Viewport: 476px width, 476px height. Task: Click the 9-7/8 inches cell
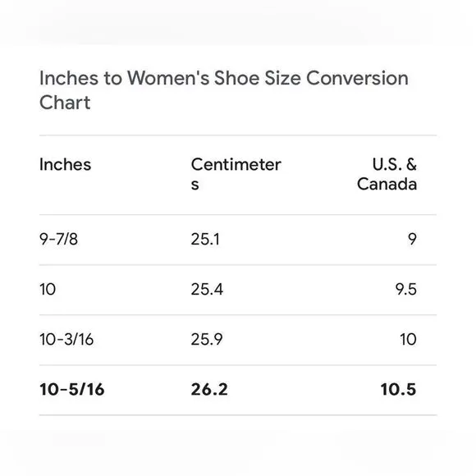coord(58,239)
